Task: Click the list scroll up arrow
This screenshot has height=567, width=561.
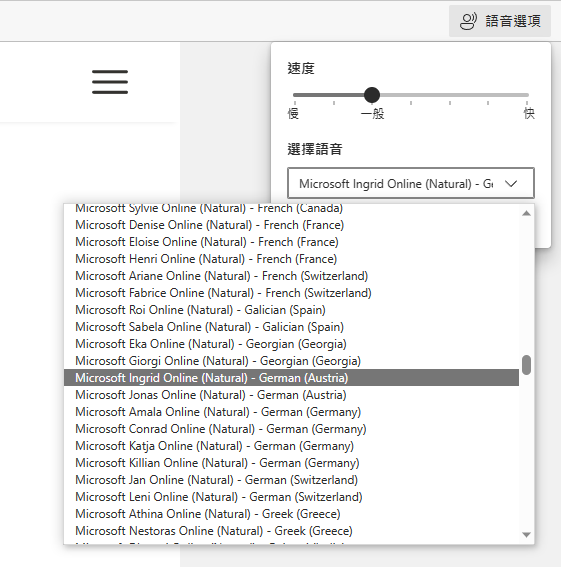Action: click(x=526, y=213)
